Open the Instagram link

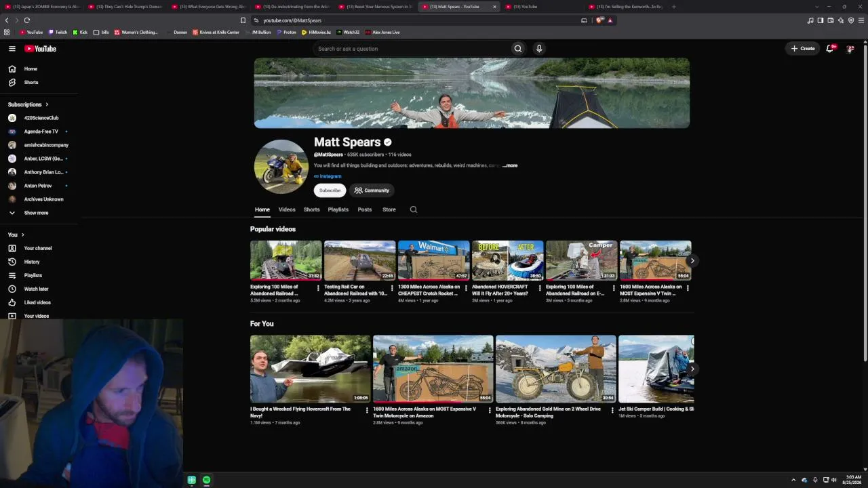[x=330, y=176]
